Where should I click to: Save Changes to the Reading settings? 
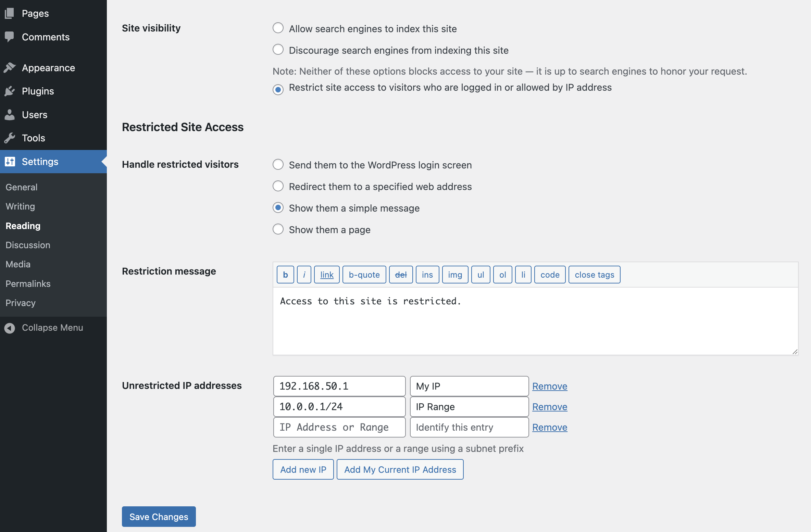[x=159, y=517]
